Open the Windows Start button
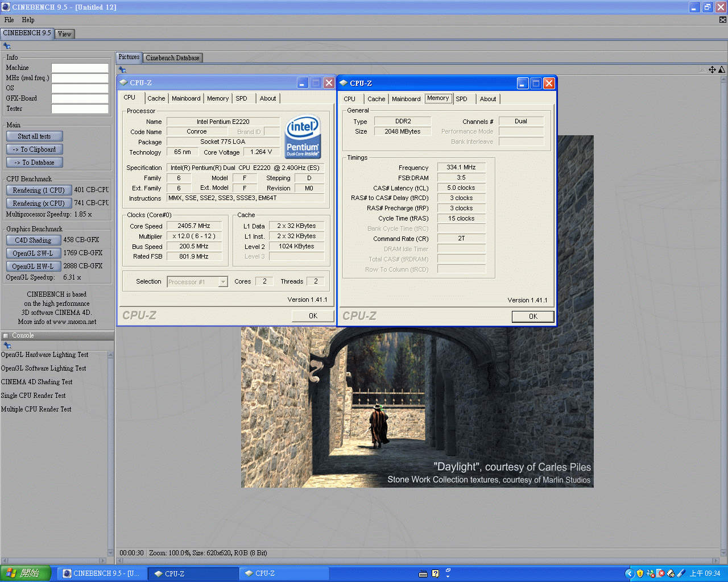 click(26, 573)
